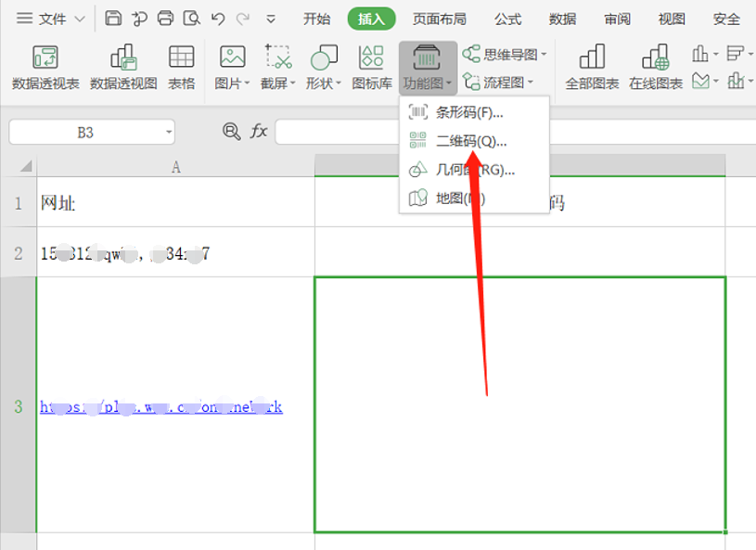
Task: Expand the Name Box dropdown arrow
Action: pyautogui.click(x=169, y=132)
